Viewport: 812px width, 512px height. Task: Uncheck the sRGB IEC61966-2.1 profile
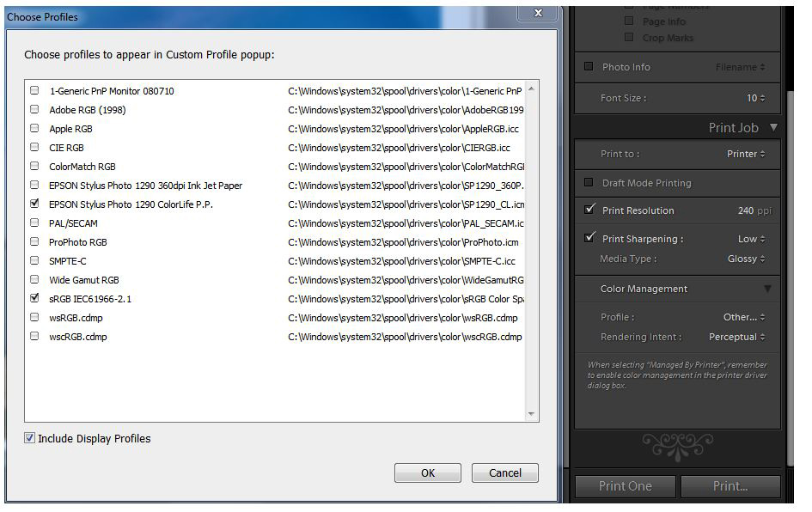[34, 299]
